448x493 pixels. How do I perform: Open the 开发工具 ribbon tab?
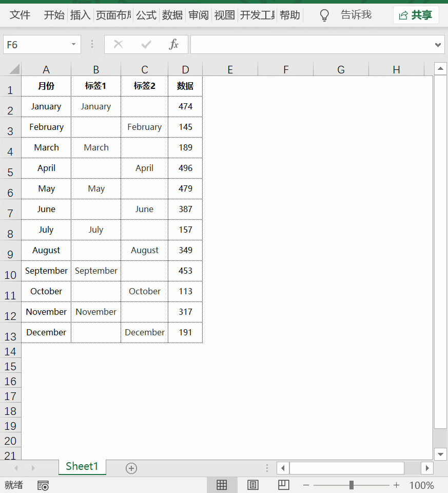(257, 15)
